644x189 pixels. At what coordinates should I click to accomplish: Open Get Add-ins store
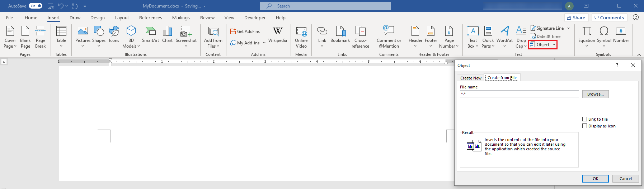pos(245,31)
